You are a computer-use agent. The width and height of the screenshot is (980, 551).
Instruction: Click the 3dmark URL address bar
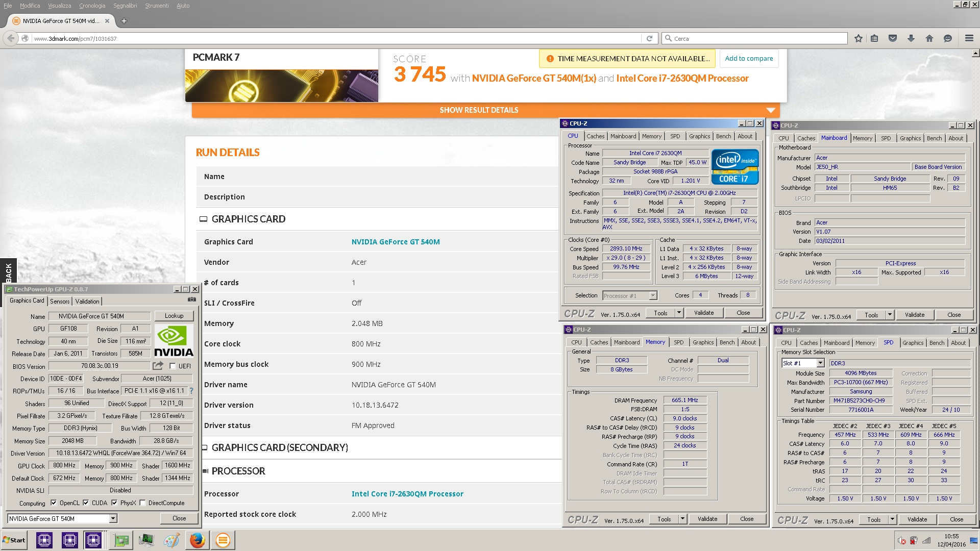tap(336, 38)
